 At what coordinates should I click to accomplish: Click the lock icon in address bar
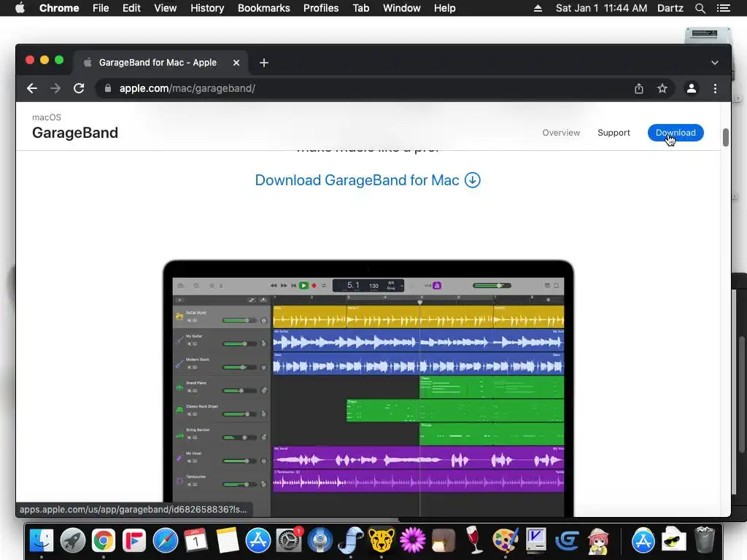108,88
